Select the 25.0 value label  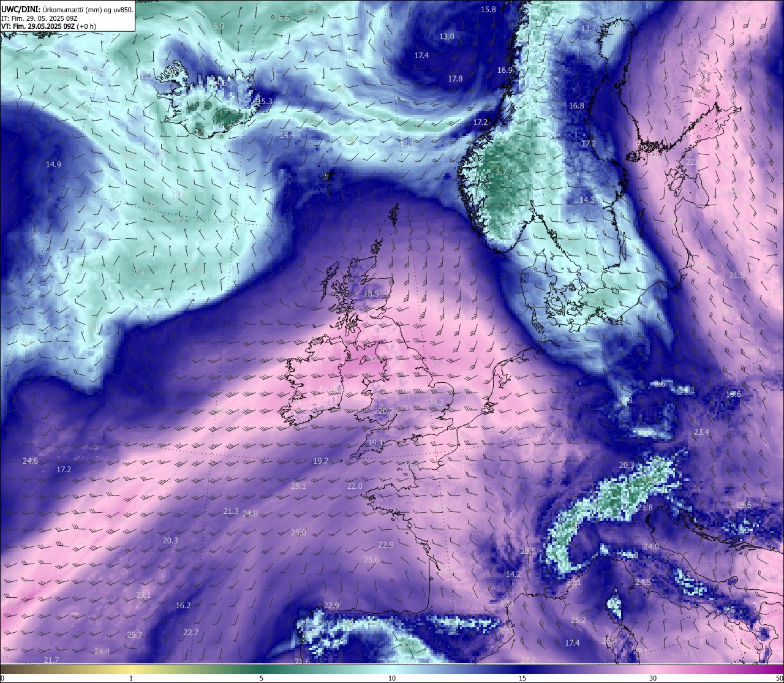(x=298, y=533)
